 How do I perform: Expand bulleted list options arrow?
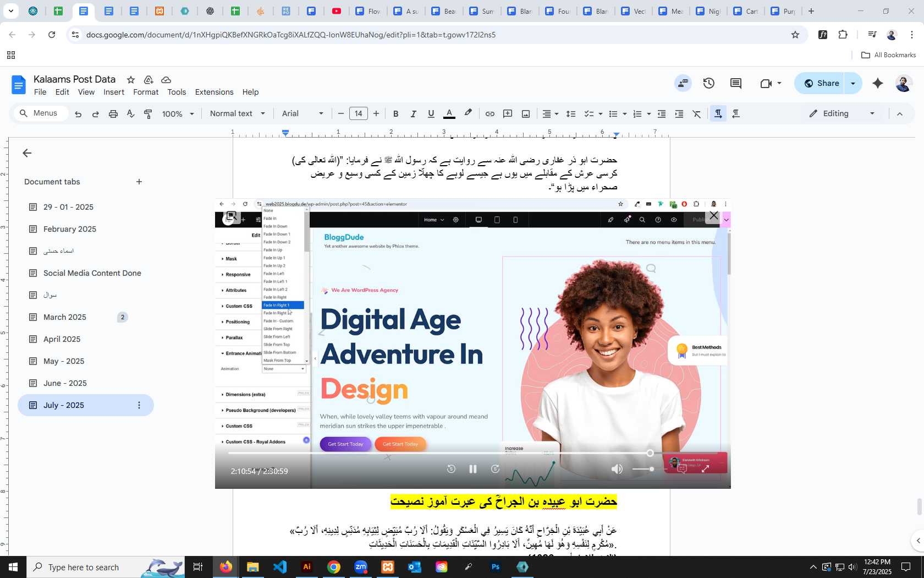point(625,114)
